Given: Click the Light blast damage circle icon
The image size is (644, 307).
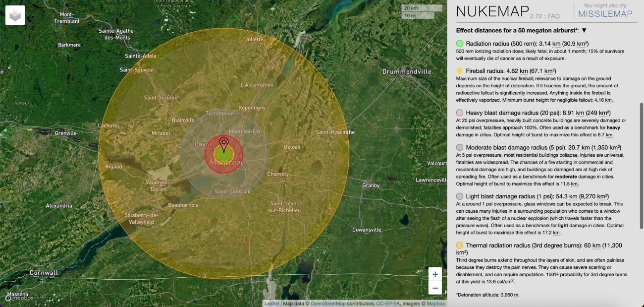Looking at the screenshot, I should pyautogui.click(x=460, y=196).
